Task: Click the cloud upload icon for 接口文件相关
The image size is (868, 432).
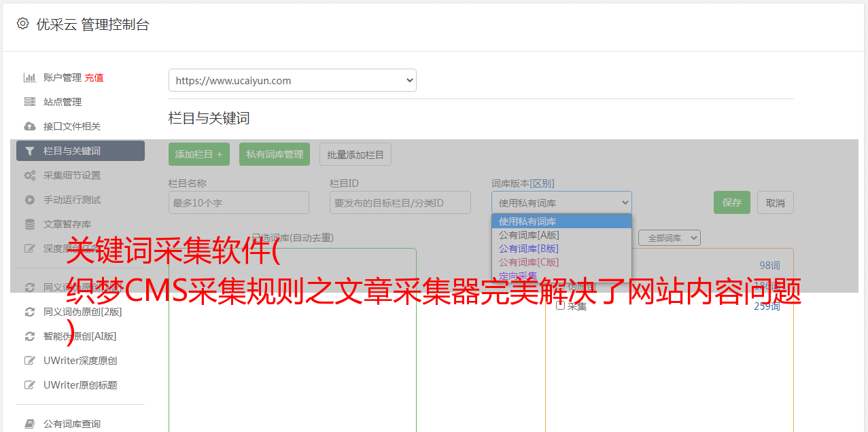Action: (30, 126)
